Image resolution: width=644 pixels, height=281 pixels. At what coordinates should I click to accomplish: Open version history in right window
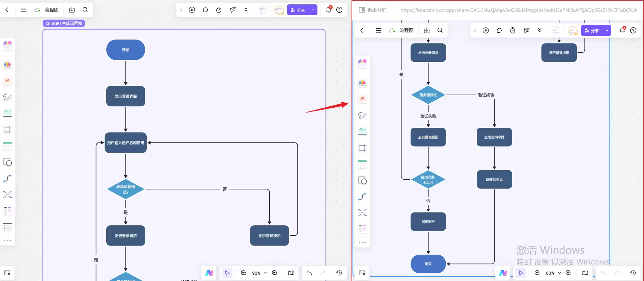point(633,273)
